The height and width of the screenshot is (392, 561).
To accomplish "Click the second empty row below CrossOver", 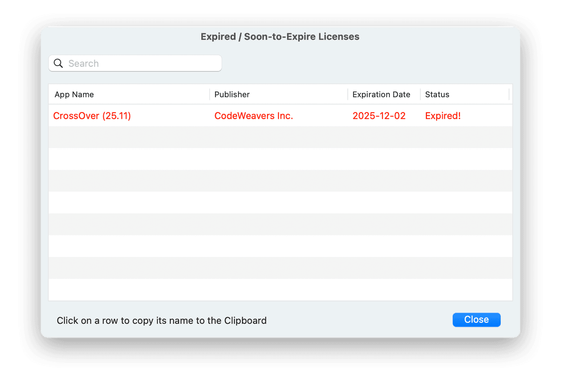I will [280, 159].
